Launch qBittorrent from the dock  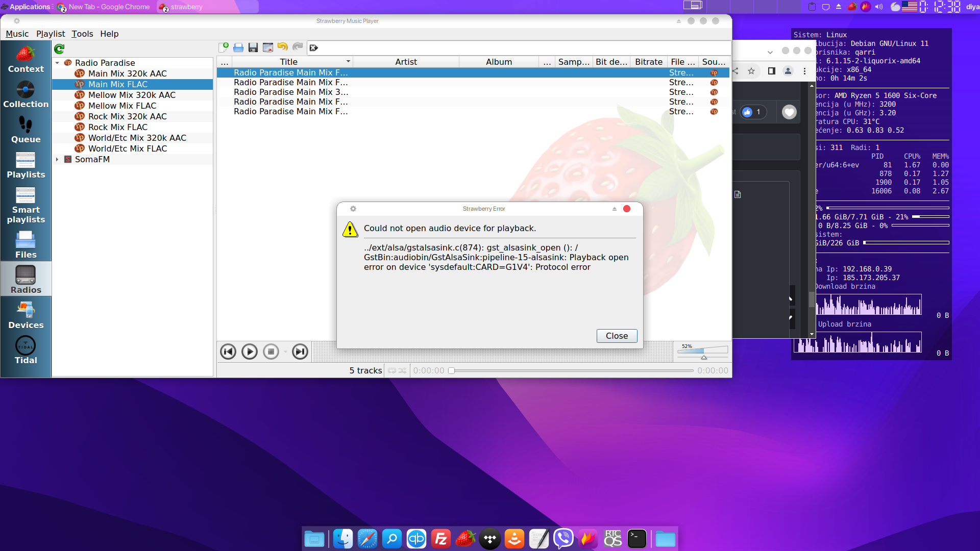[x=416, y=539]
